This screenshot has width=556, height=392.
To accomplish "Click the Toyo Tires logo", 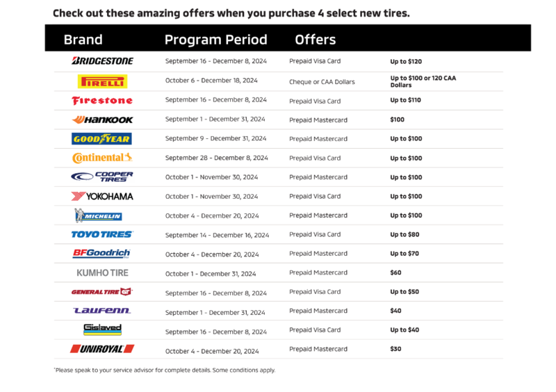I will (102, 234).
